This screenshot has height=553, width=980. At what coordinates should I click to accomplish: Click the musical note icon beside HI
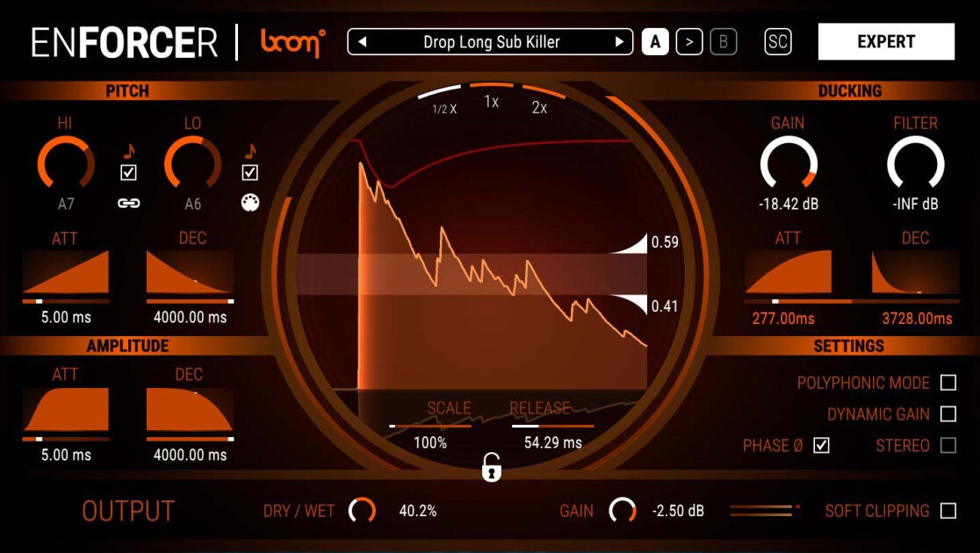pyautogui.click(x=129, y=151)
